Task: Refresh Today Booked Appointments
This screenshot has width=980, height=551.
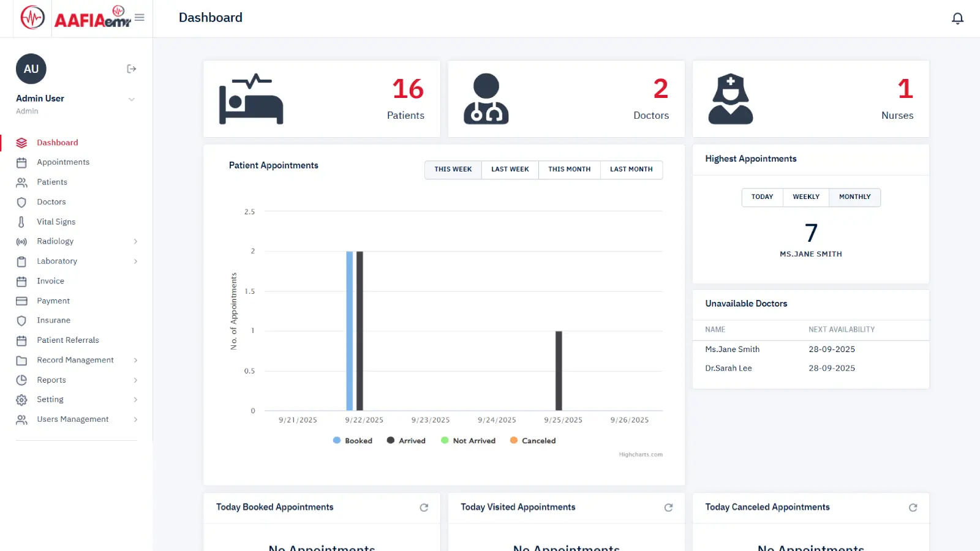Action: [424, 508]
